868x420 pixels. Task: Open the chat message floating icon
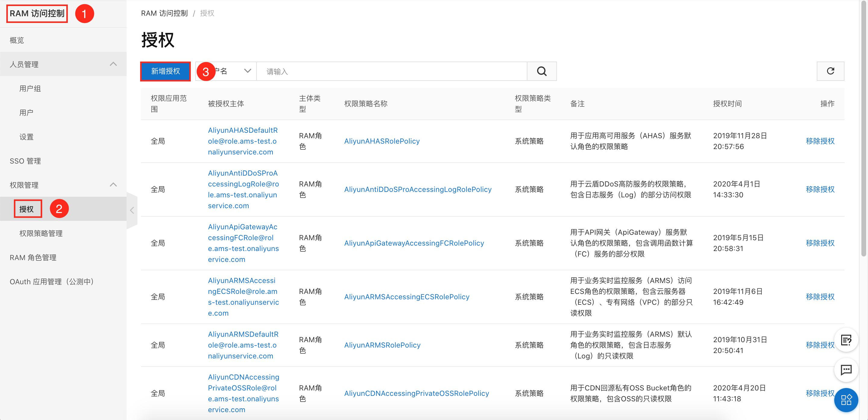pyautogui.click(x=846, y=370)
